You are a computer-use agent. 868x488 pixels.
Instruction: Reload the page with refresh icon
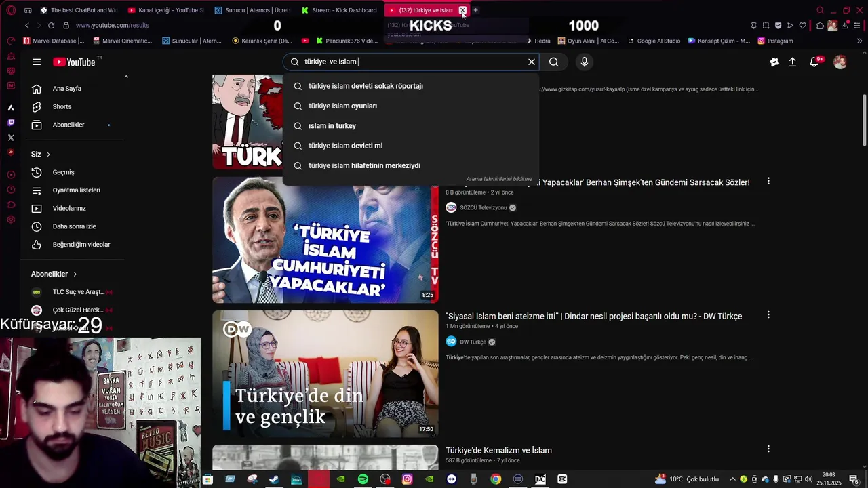tap(51, 26)
